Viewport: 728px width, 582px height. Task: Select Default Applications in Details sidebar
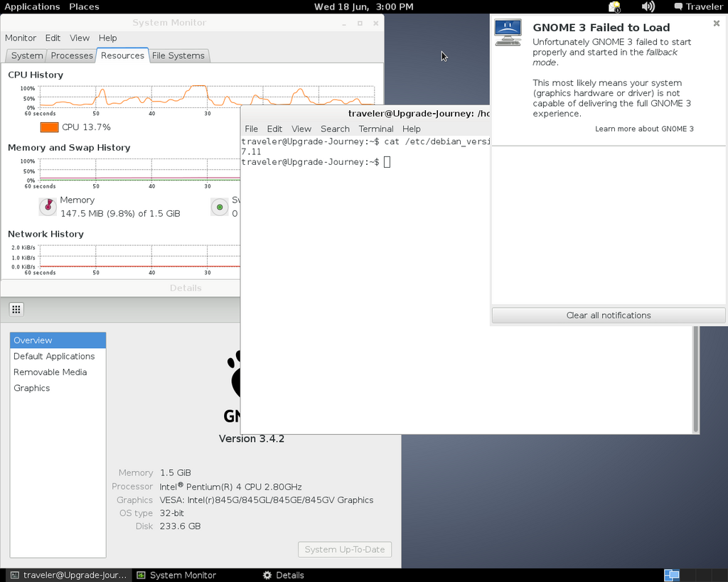(x=58, y=357)
